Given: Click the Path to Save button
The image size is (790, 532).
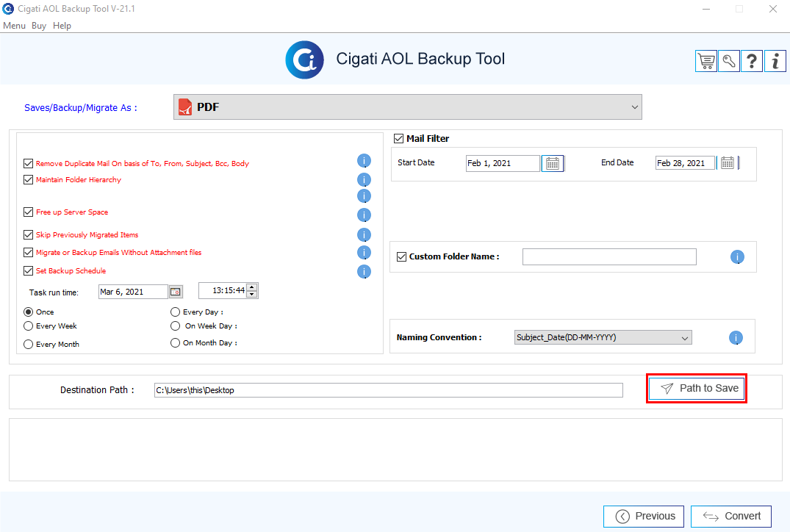Looking at the screenshot, I should coord(696,389).
